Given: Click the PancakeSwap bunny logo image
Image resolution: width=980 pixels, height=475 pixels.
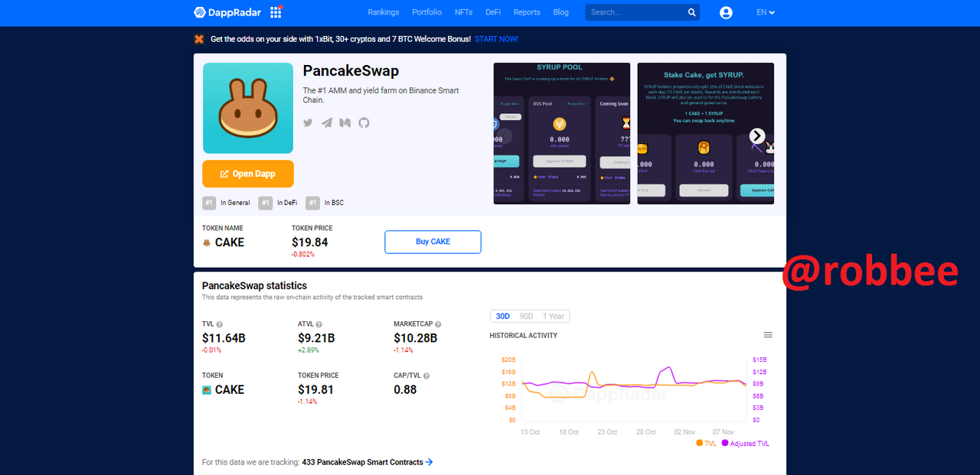Looking at the screenshot, I should click(x=248, y=108).
